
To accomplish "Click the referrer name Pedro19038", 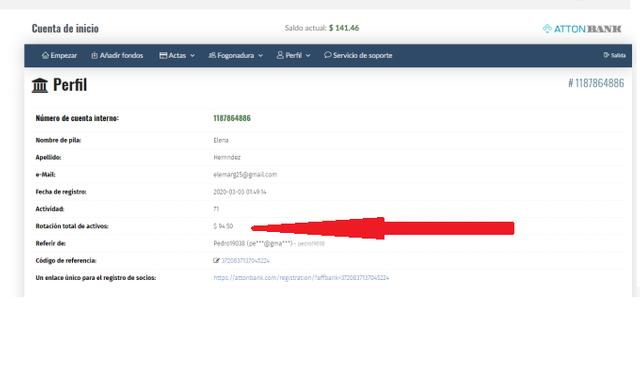I will 229,243.
